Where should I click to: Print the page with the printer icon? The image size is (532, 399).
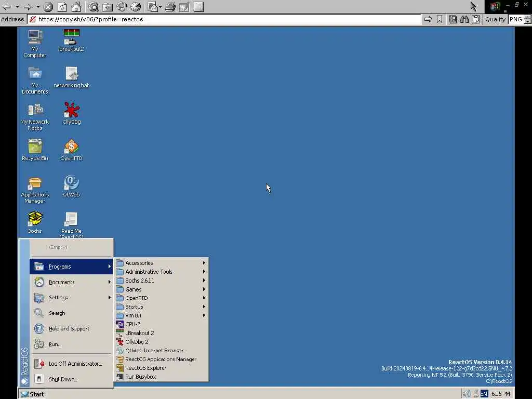170,6
